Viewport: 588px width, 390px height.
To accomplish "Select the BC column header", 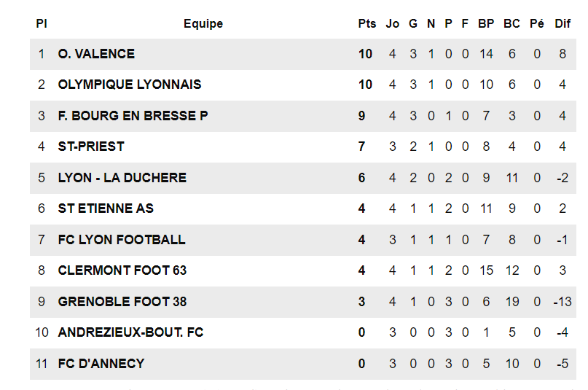I will (512, 24).
